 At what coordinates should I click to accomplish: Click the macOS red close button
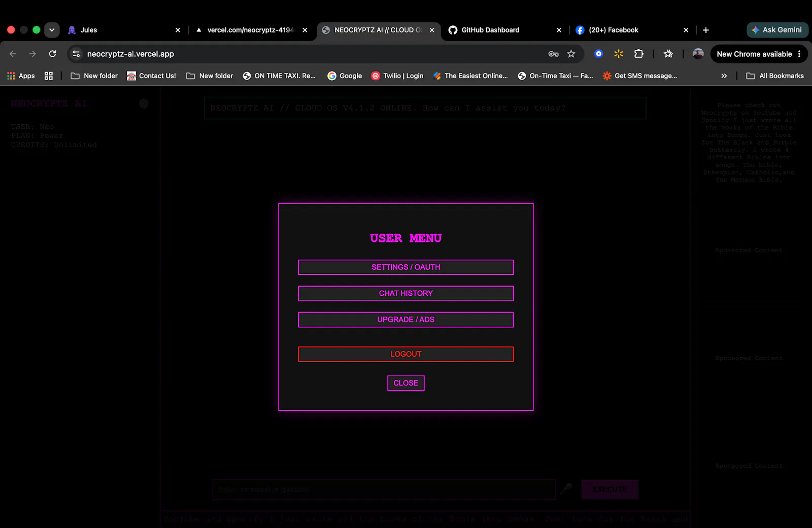pos(11,30)
